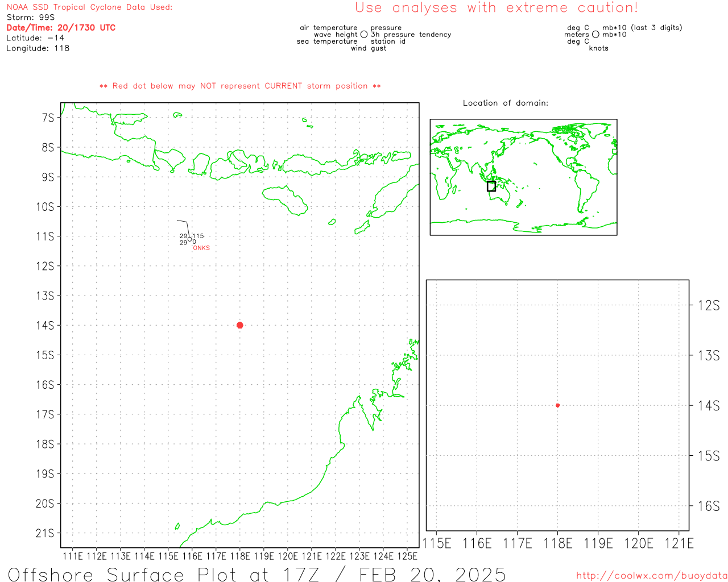728x582 pixels.
Task: Click the 'NOAA SSD Tropical Cyclone Data Used:' header
Action: click(89, 7)
